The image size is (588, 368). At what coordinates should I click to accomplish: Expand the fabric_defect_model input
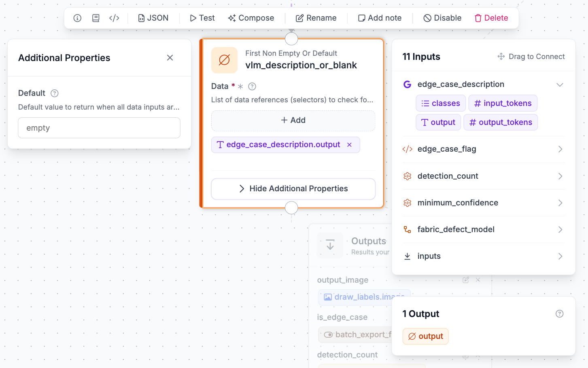pos(560,230)
